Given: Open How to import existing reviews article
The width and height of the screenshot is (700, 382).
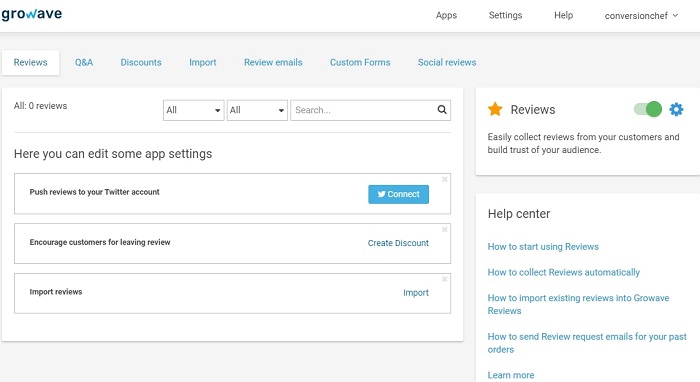Looking at the screenshot, I should click(578, 304).
